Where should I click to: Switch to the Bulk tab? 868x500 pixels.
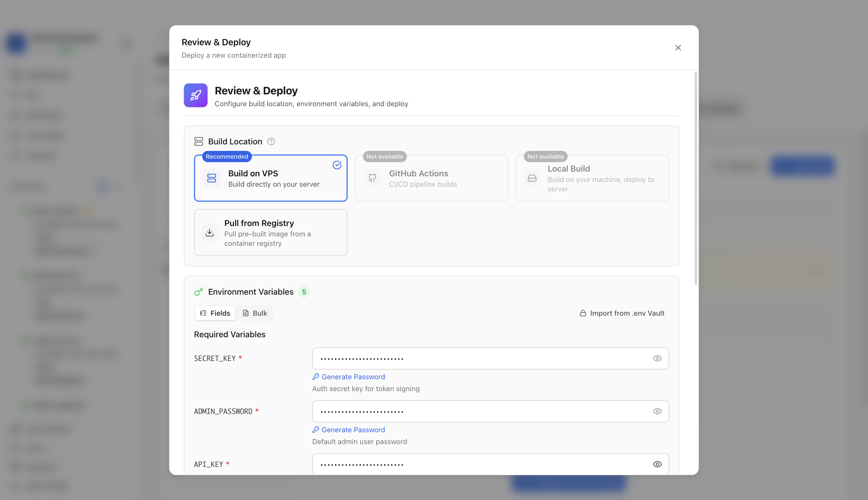(x=255, y=313)
